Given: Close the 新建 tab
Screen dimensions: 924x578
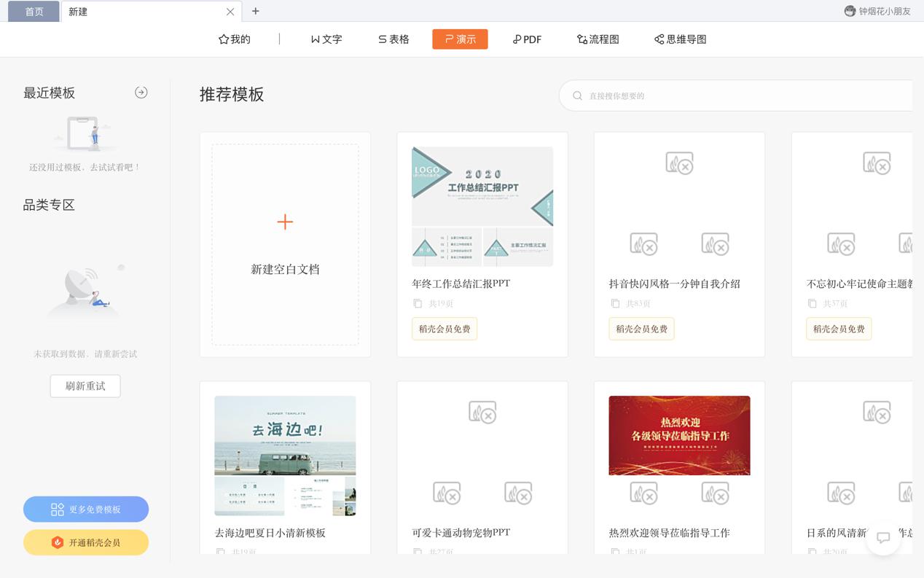Looking at the screenshot, I should (230, 12).
